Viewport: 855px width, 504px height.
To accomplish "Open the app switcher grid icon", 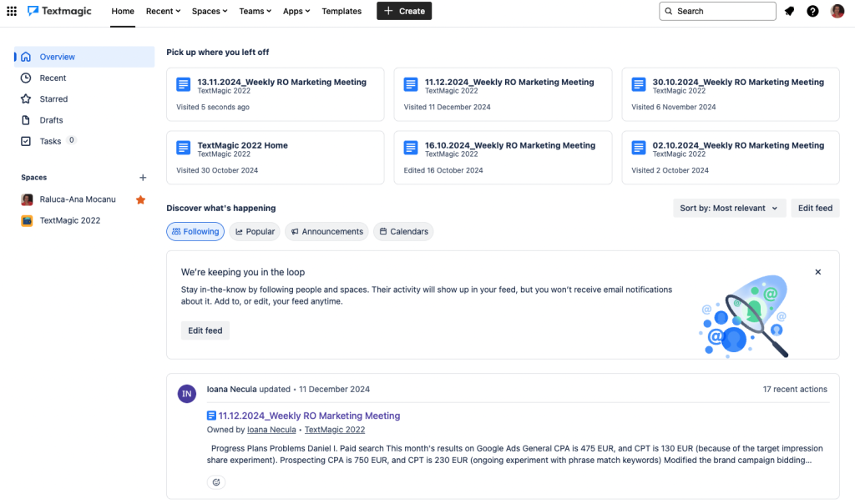I will tap(12, 11).
